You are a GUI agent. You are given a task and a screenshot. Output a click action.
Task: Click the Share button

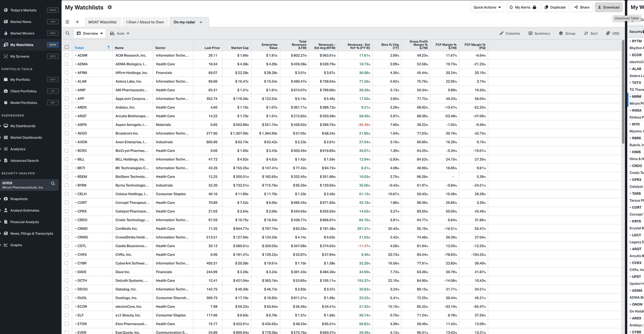coord(582,7)
